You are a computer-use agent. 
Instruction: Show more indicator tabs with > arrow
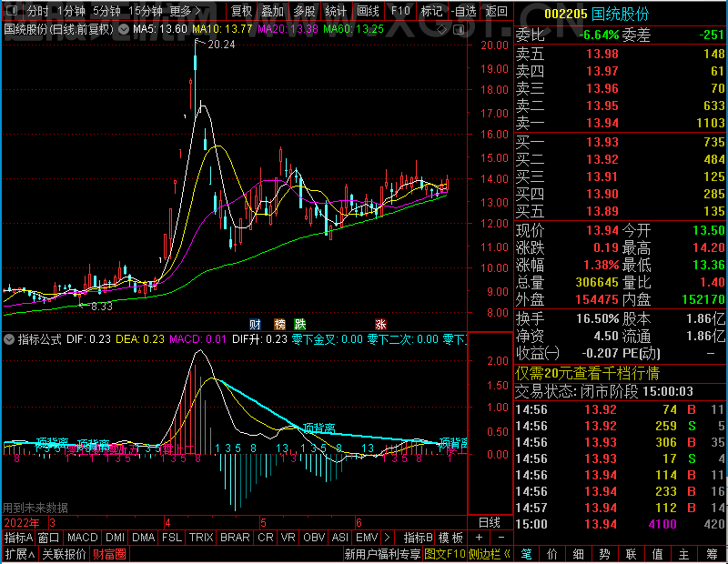[388, 538]
